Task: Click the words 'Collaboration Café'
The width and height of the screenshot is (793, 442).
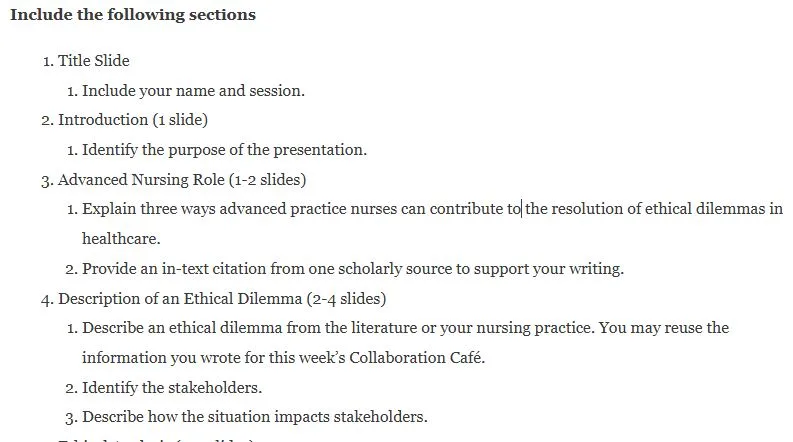Action: point(417,358)
